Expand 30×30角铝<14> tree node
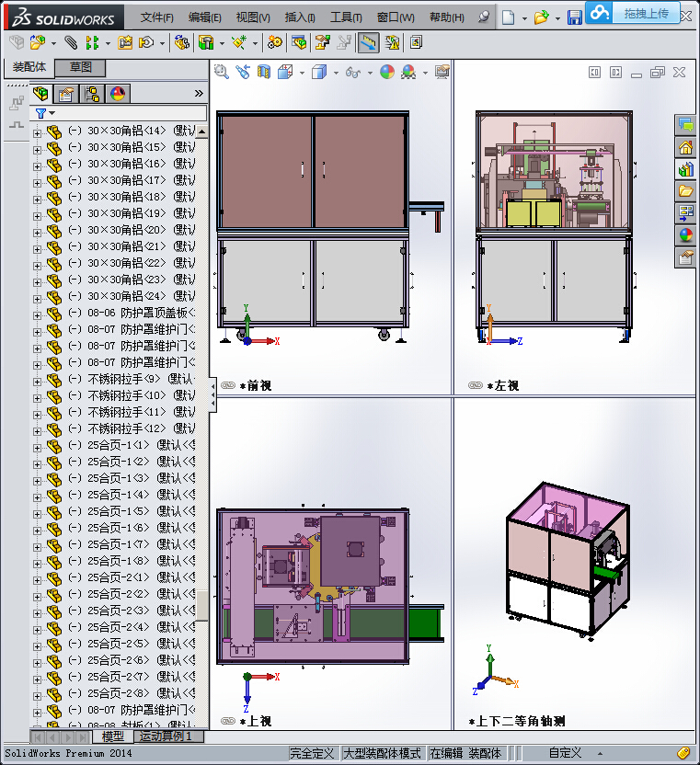 [x=37, y=133]
